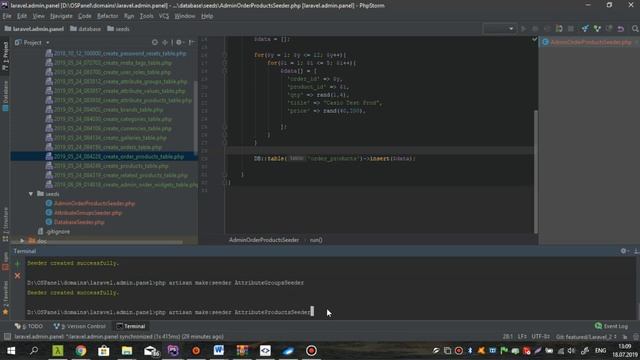The height and width of the screenshot is (360, 640).
Task: Click the tool windows quick-access icon in status bar
Action: click(7, 337)
